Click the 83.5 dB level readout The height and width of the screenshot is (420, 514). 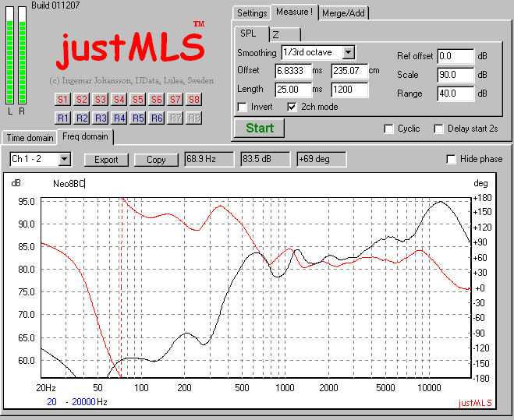pyautogui.click(x=265, y=159)
